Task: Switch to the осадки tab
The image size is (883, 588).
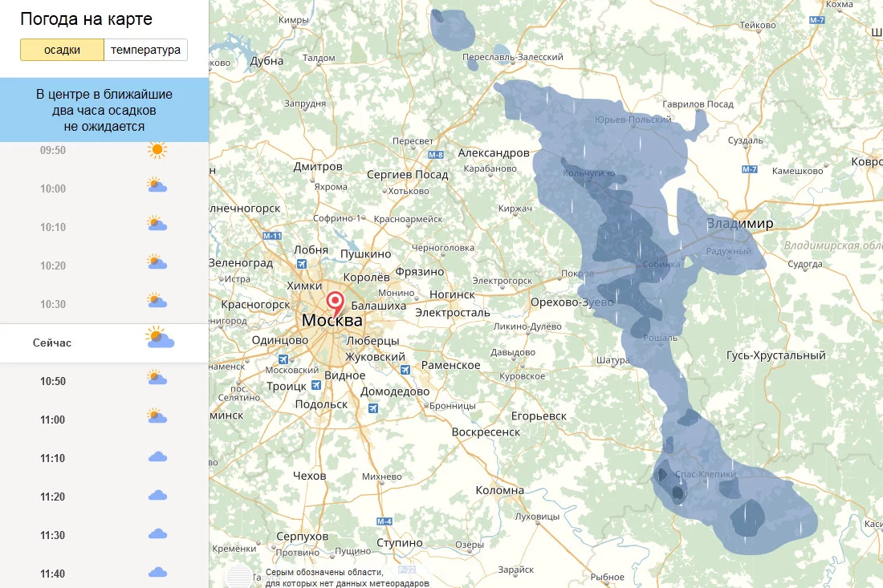Action: coord(62,50)
